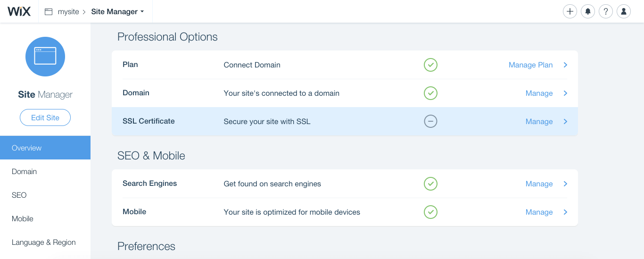Open notifications bell icon

tap(588, 11)
